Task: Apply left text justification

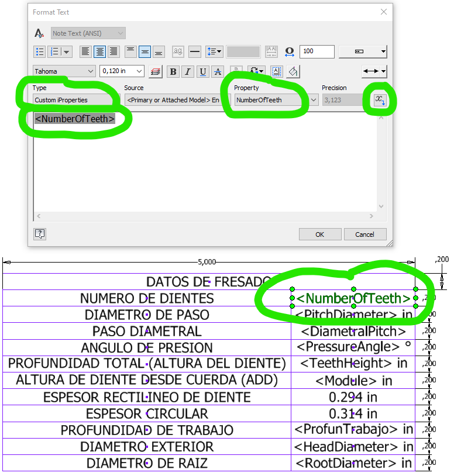Action: (x=85, y=51)
